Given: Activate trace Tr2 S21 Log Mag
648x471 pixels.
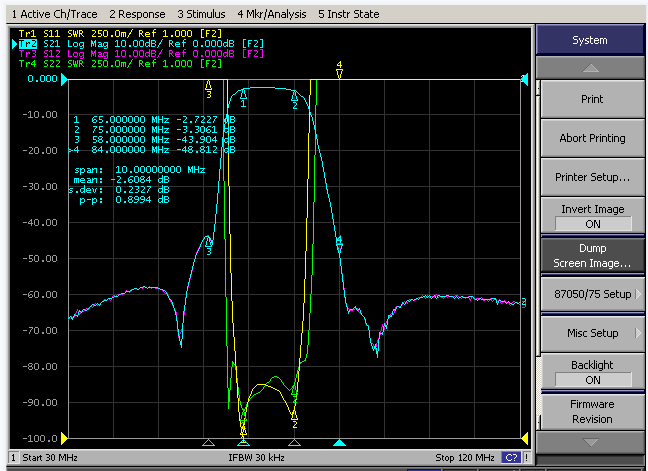Looking at the screenshot, I should click(x=141, y=44).
